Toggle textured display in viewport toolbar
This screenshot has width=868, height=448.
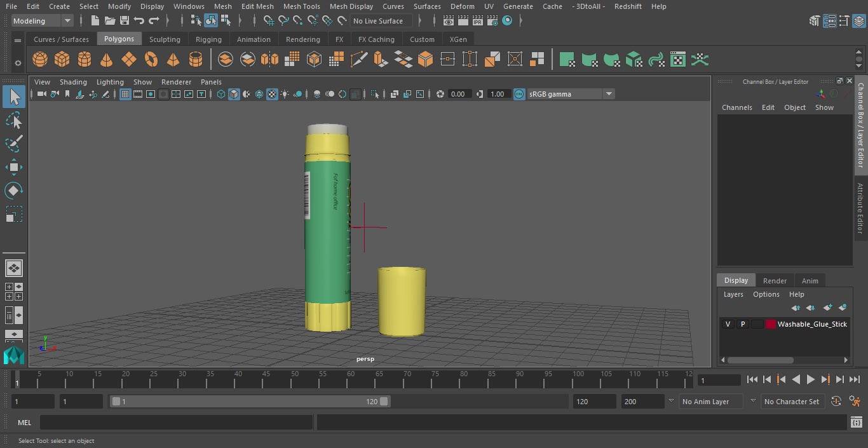(x=272, y=94)
